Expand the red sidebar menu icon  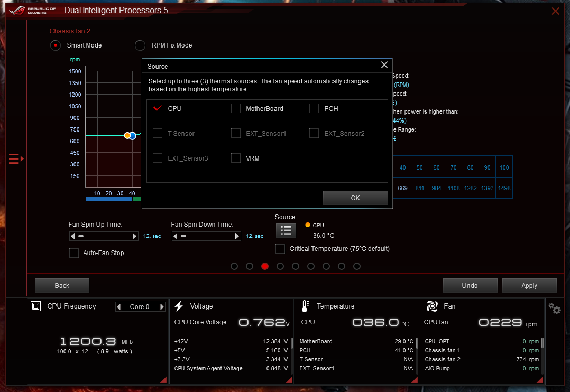click(x=16, y=159)
